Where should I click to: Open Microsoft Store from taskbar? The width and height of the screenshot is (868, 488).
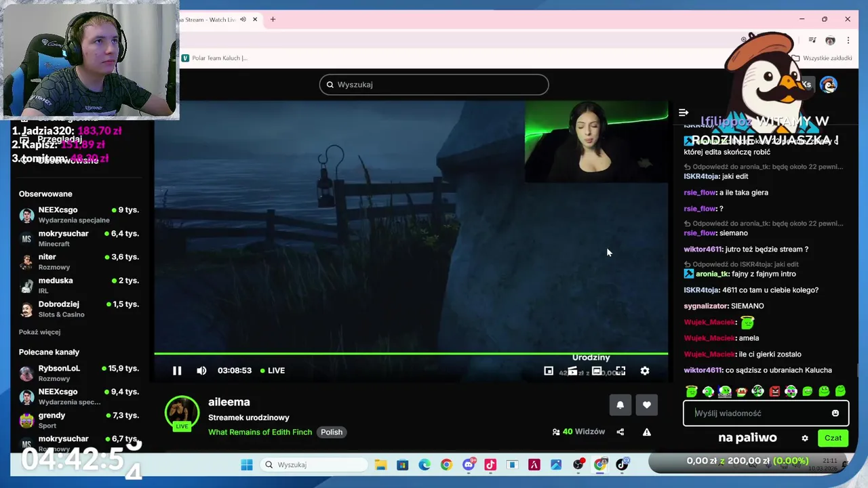click(x=403, y=465)
